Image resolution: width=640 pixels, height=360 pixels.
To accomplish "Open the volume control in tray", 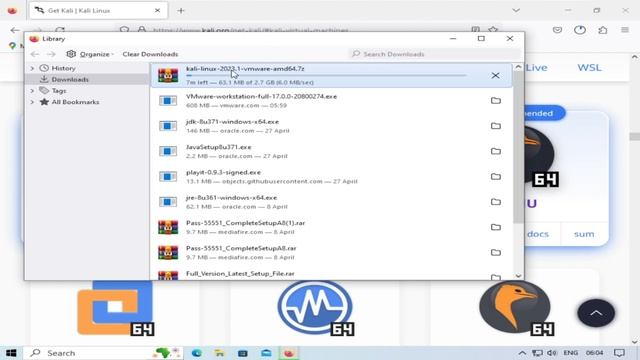I will (x=552, y=353).
